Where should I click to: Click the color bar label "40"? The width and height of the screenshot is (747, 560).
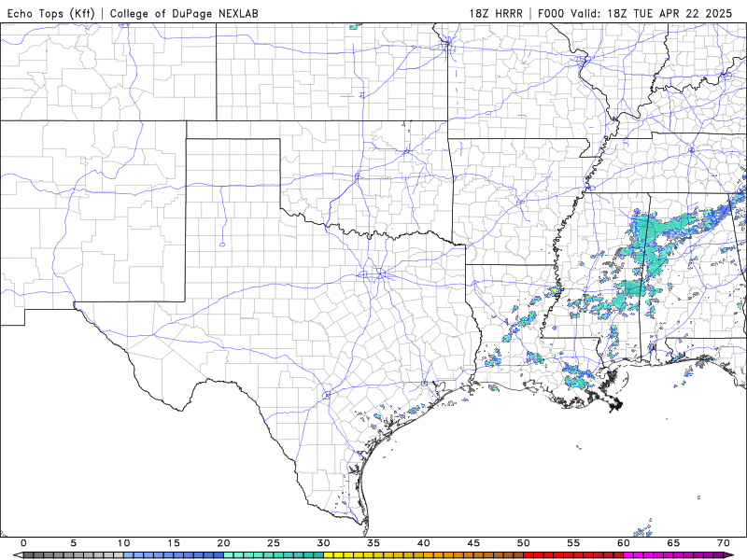coord(424,543)
